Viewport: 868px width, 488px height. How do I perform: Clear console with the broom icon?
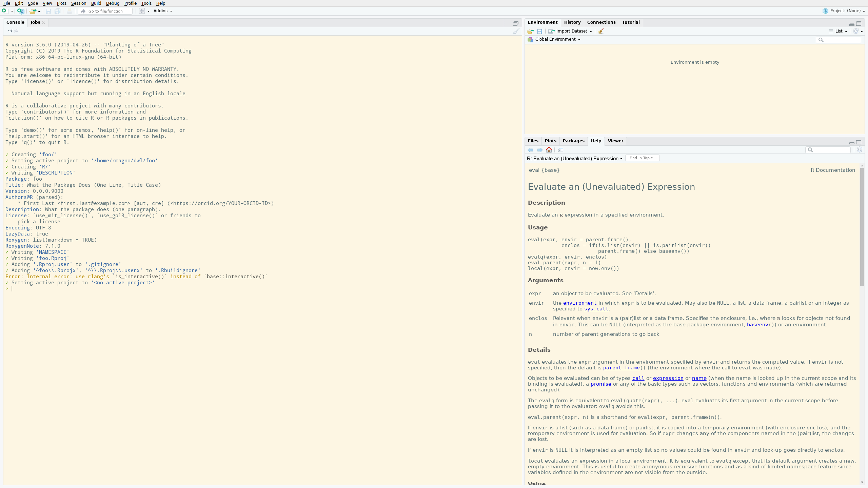pyautogui.click(x=515, y=31)
